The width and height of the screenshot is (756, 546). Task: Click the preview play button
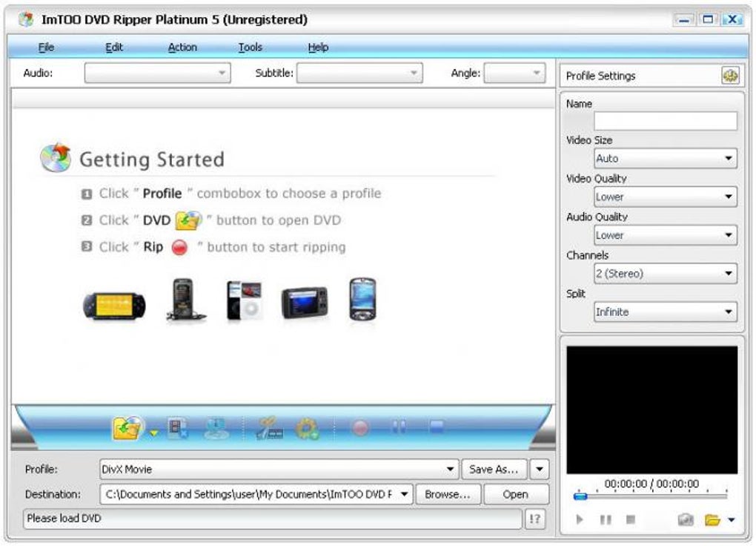coord(580,519)
